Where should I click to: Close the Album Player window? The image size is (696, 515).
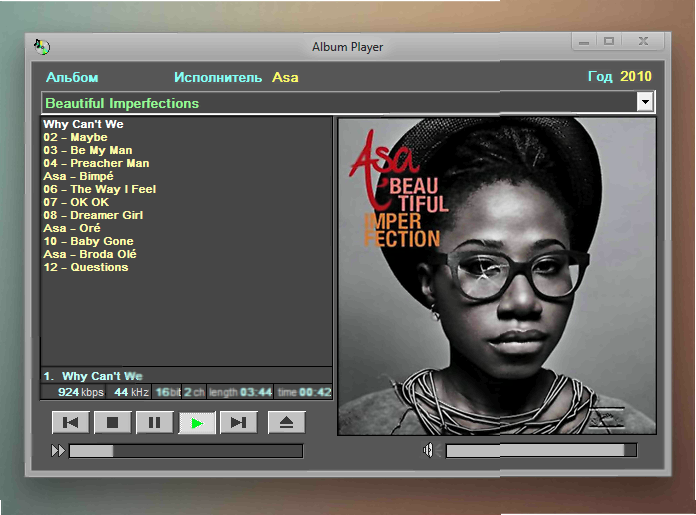pos(643,41)
